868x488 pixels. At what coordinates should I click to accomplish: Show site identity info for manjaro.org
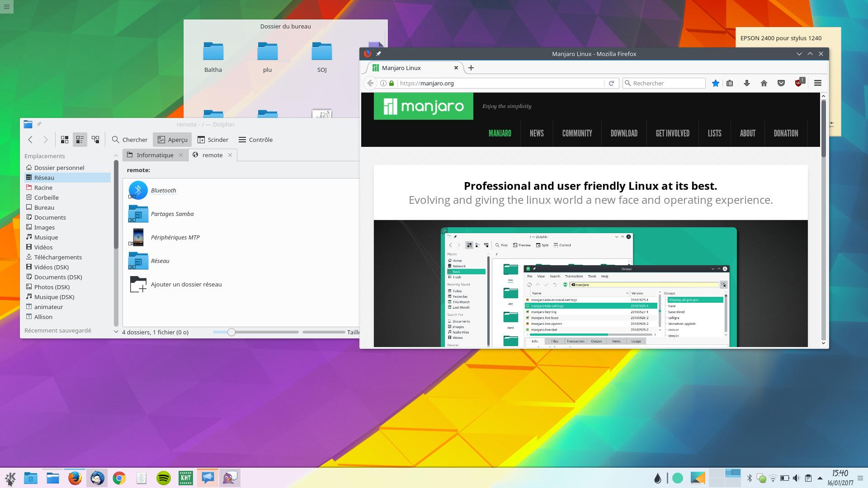[x=383, y=83]
